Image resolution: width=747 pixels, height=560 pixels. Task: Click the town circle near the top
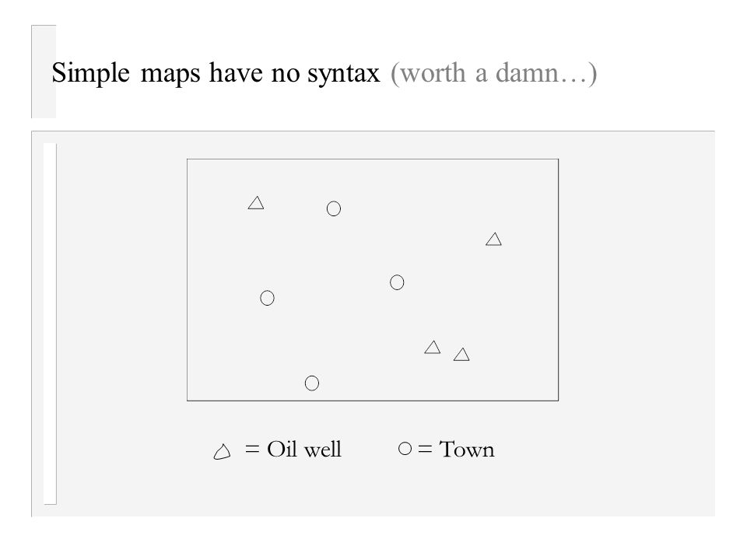[x=334, y=208]
